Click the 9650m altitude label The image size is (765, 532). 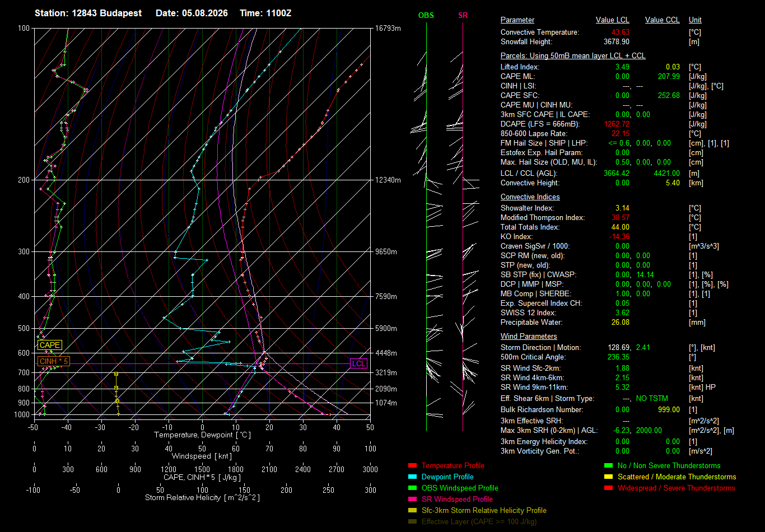pos(386,251)
